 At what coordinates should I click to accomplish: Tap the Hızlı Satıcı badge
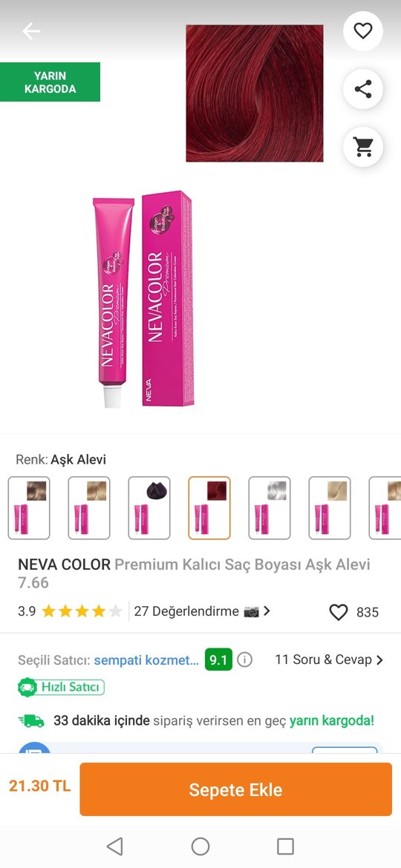[61, 687]
